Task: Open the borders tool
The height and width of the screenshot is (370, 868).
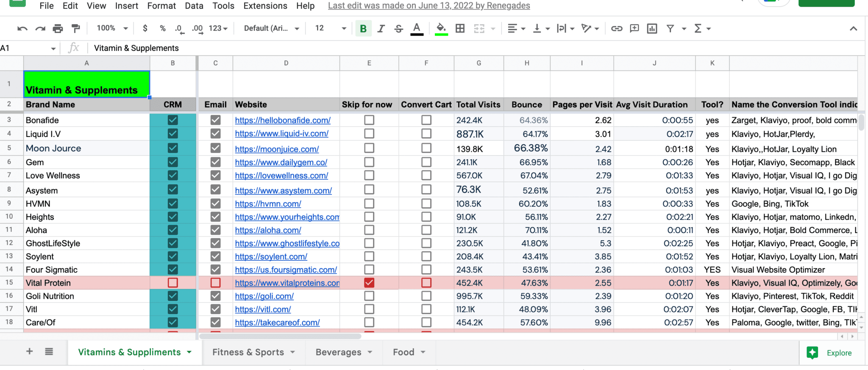Action: (460, 28)
